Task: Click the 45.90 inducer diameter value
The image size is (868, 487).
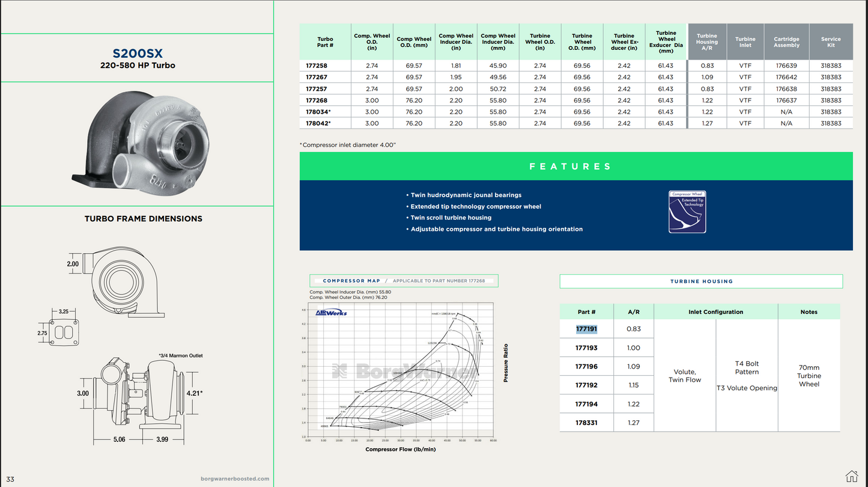Action: [498, 66]
